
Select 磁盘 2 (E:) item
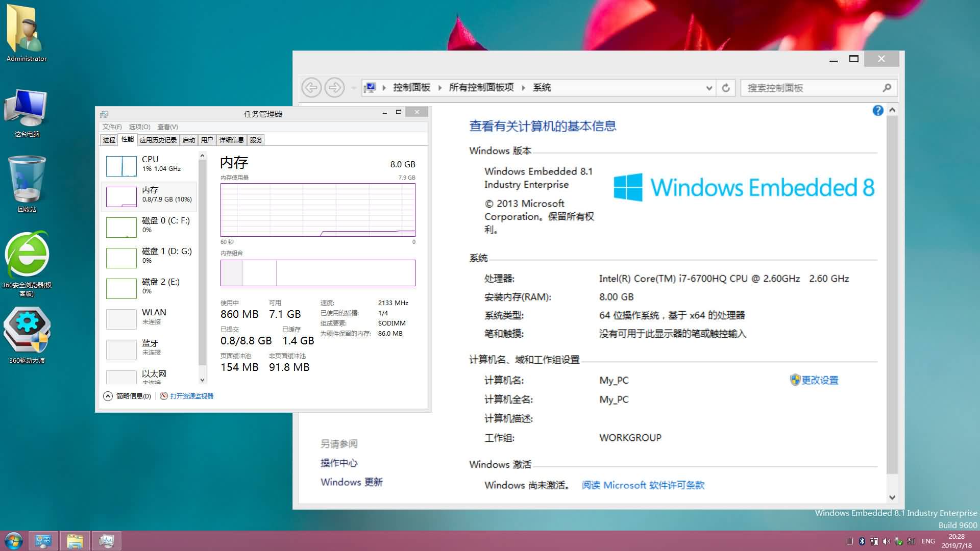coord(149,288)
